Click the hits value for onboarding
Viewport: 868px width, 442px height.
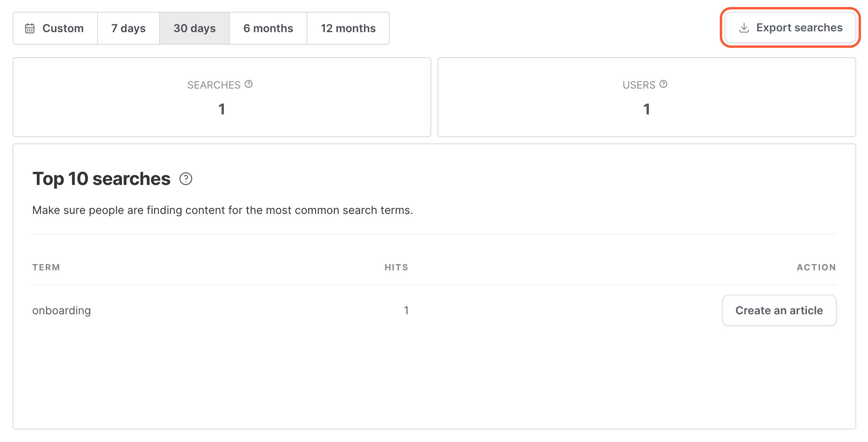point(406,310)
